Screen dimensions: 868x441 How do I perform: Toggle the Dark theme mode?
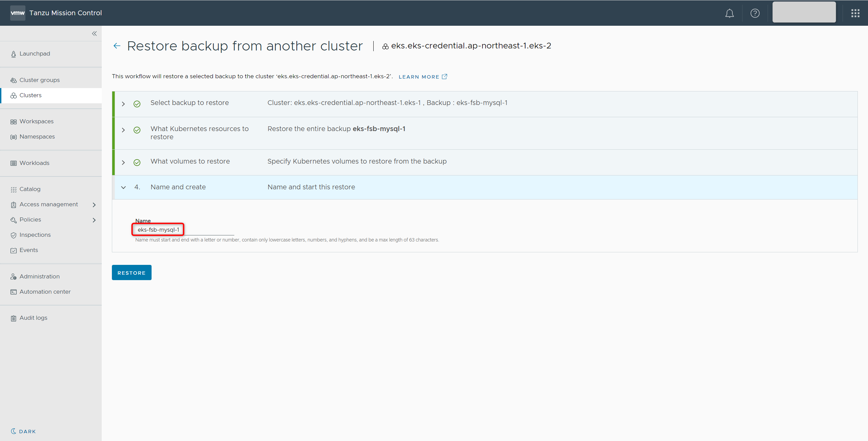coord(23,431)
